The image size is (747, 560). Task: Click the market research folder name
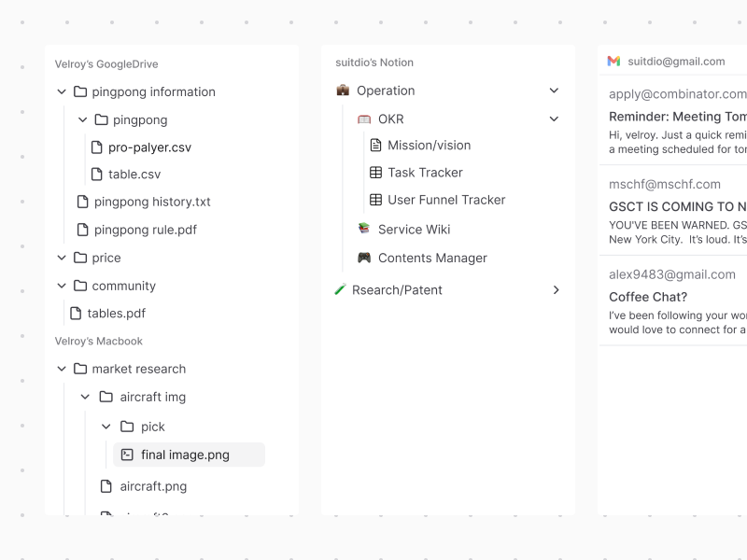point(138,369)
